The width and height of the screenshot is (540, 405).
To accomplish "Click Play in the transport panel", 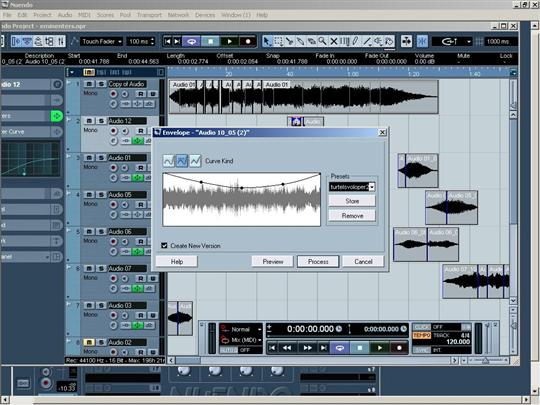I will tap(380, 348).
